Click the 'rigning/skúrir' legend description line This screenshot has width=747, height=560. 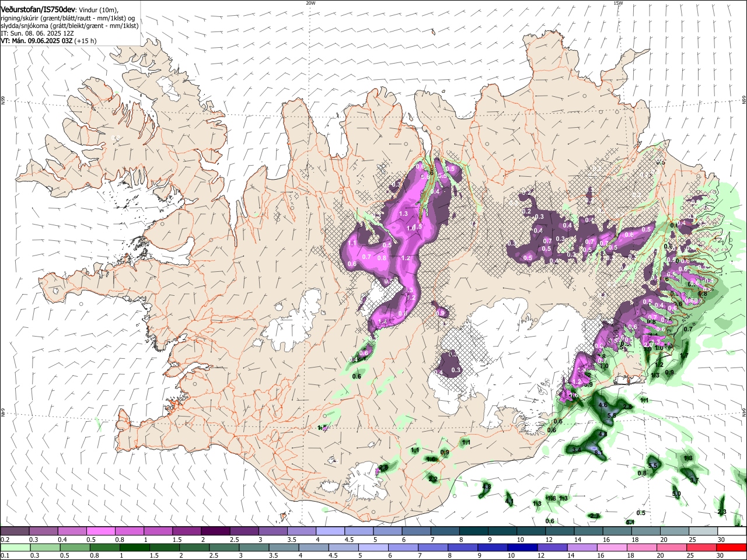[x=68, y=18]
